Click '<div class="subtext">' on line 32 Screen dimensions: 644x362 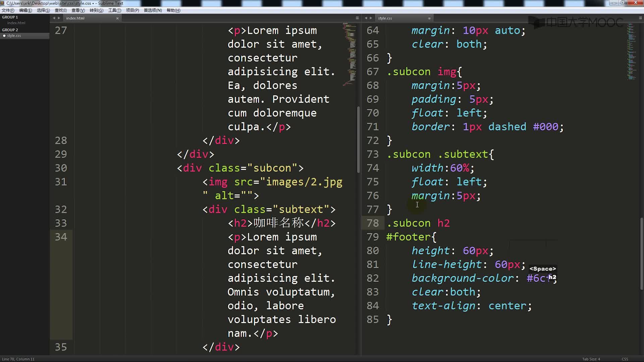tap(269, 209)
